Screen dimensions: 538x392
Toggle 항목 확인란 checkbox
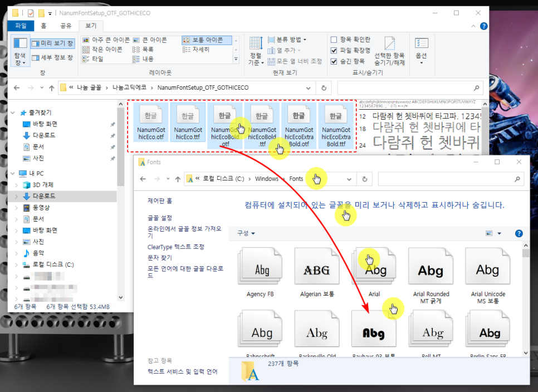tap(334, 40)
